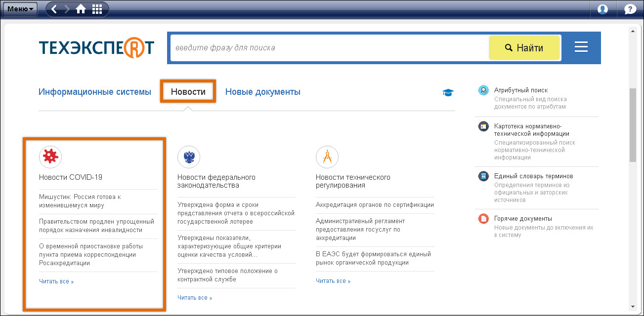Open Горячие документы link
The width and height of the screenshot is (644, 316).
523,219
